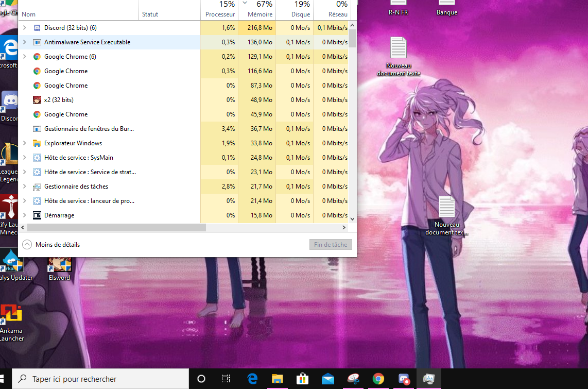Select the Ankama Launcher desktop shortcut

click(x=12, y=323)
